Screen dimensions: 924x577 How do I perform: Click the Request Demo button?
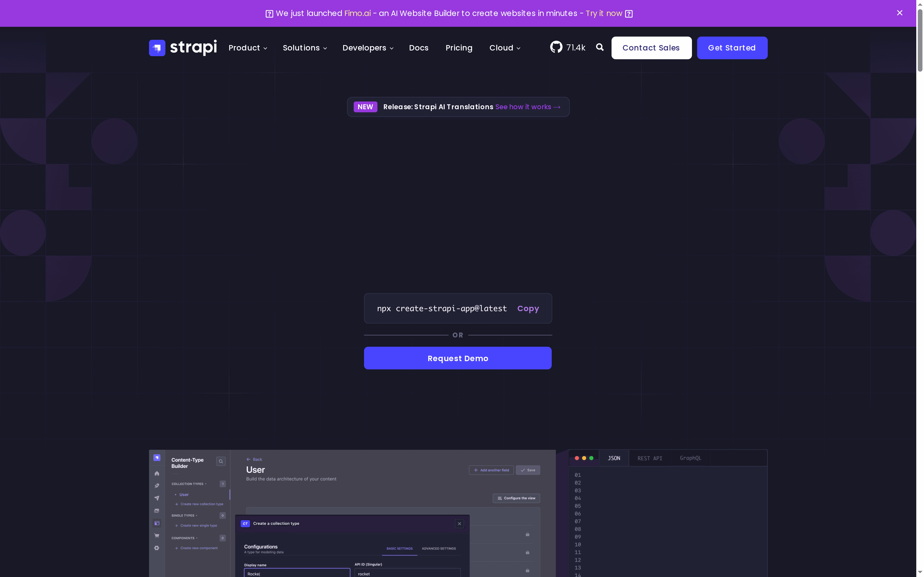pyautogui.click(x=457, y=358)
